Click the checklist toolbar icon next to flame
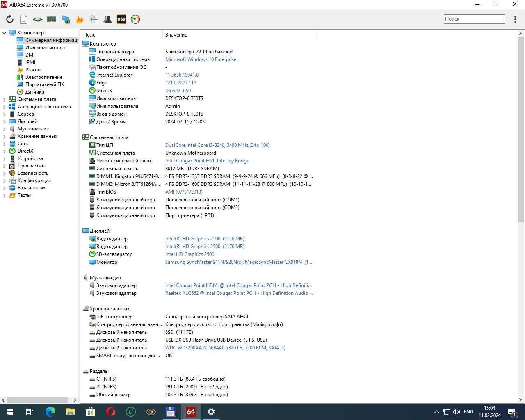 point(94,19)
